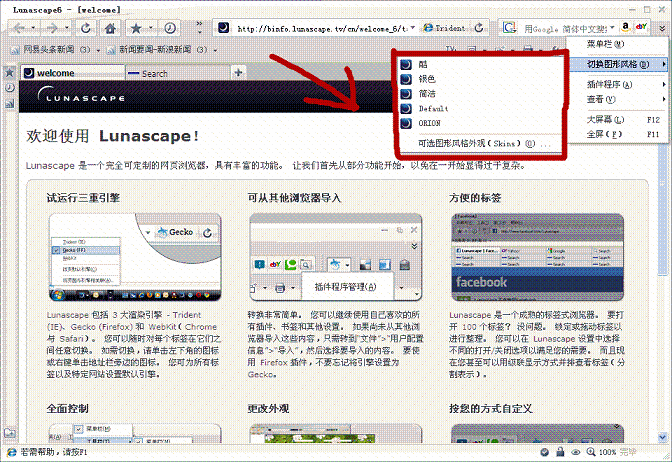Open 查看(V) submenu

click(x=618, y=99)
